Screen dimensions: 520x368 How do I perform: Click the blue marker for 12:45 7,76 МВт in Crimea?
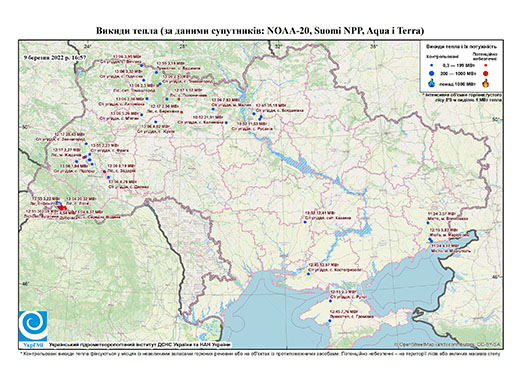[x=330, y=321]
